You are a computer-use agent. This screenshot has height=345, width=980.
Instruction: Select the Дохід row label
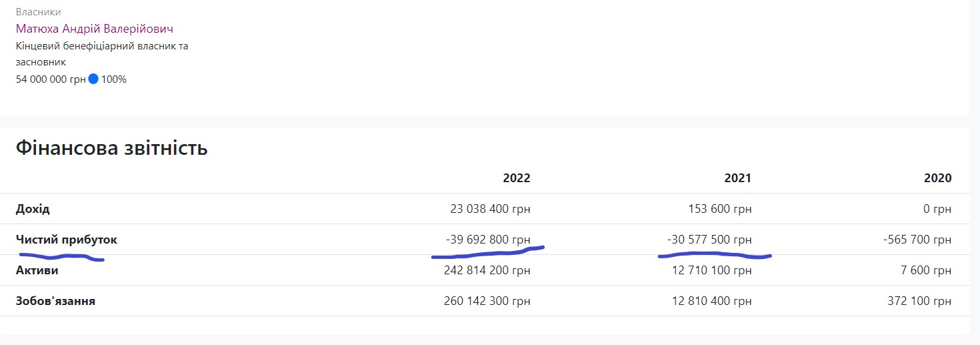(33, 209)
